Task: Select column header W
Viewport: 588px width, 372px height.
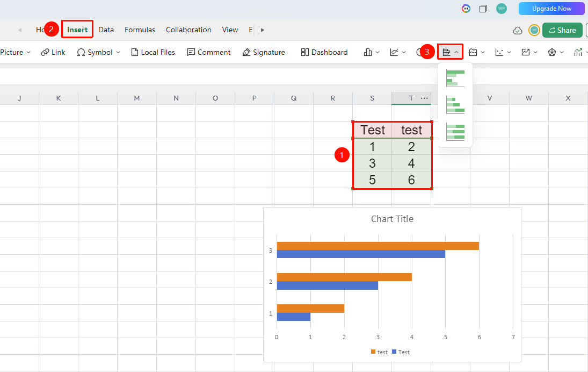Action: [529, 98]
